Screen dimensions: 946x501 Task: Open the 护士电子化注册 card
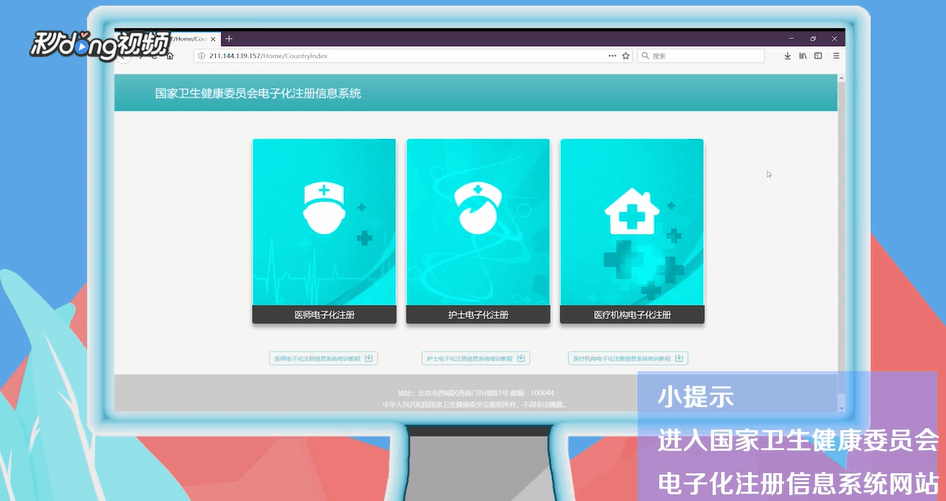coord(478,231)
